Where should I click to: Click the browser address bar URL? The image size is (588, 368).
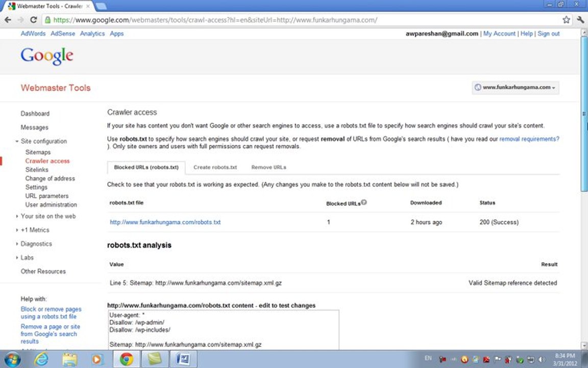pyautogui.click(x=215, y=20)
